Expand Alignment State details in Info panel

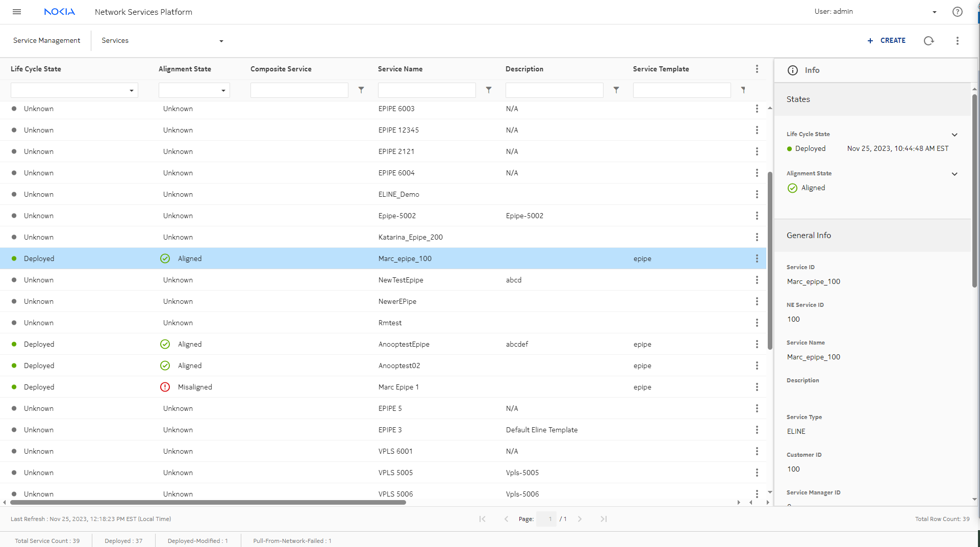954,174
